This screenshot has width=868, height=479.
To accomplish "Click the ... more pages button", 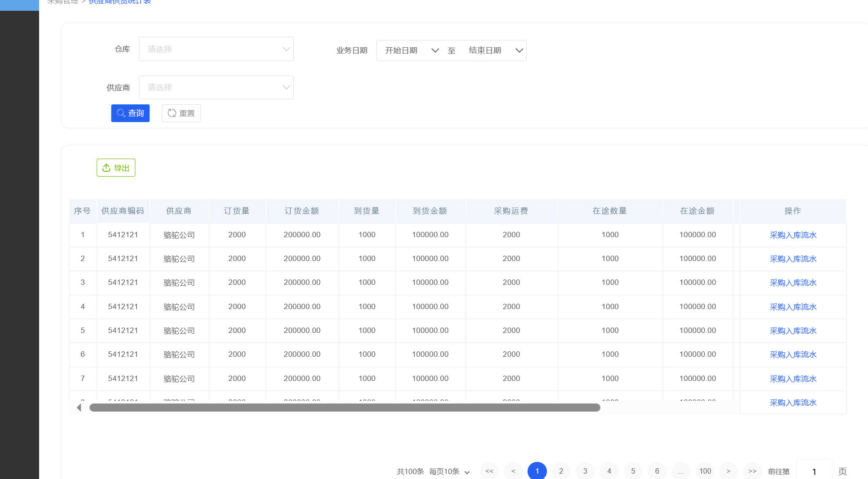I will click(x=681, y=471).
